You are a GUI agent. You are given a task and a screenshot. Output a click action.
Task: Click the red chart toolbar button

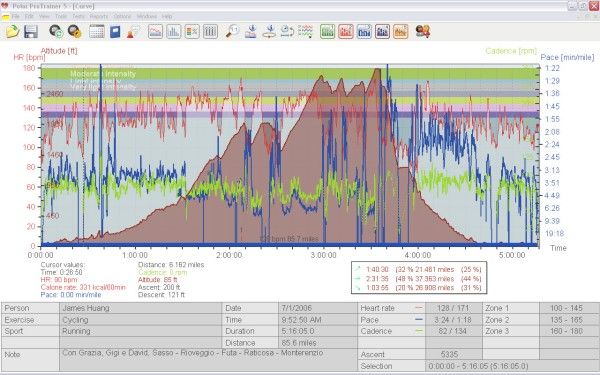[346, 31]
